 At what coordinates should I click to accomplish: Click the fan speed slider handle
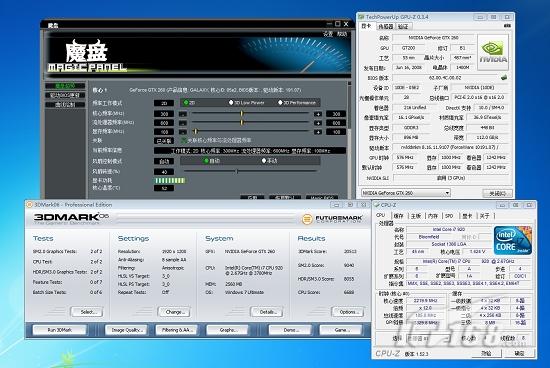(x=237, y=171)
